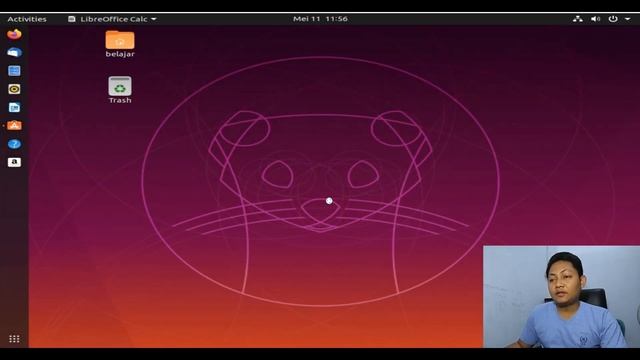
Task: Open the Amazon launcher in dock
Action: point(14,162)
